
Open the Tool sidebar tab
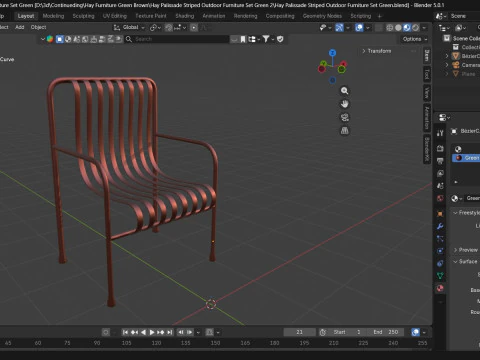click(427, 74)
